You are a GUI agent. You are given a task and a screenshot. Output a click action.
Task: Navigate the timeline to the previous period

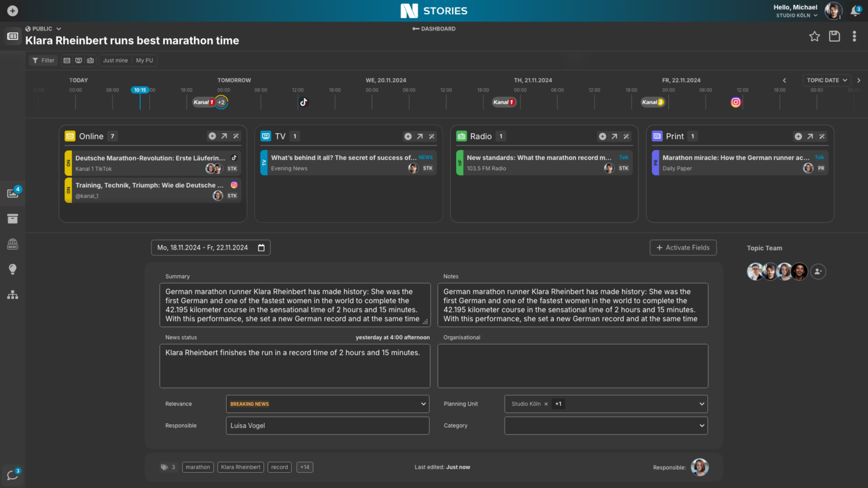click(x=784, y=80)
